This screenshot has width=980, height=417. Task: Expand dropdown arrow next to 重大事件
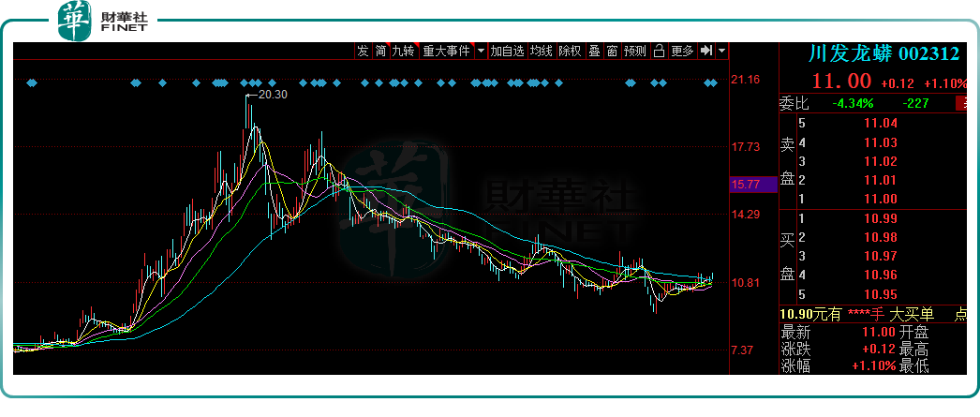coord(481,51)
